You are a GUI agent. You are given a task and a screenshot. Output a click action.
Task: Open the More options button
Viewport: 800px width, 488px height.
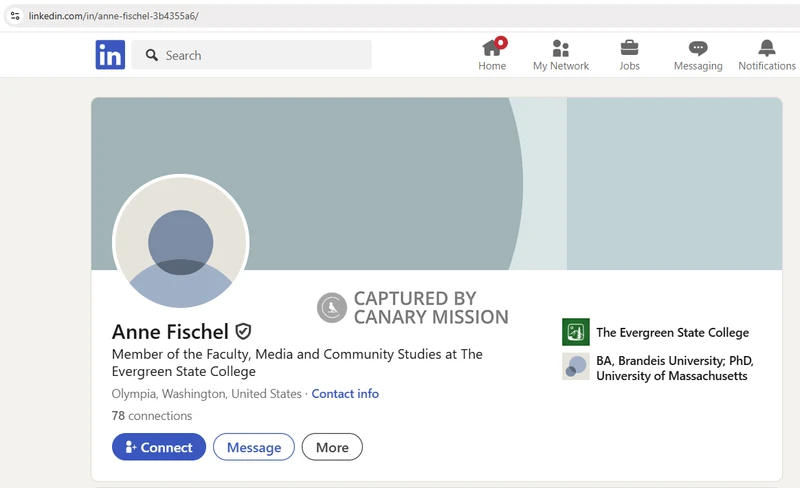332,447
